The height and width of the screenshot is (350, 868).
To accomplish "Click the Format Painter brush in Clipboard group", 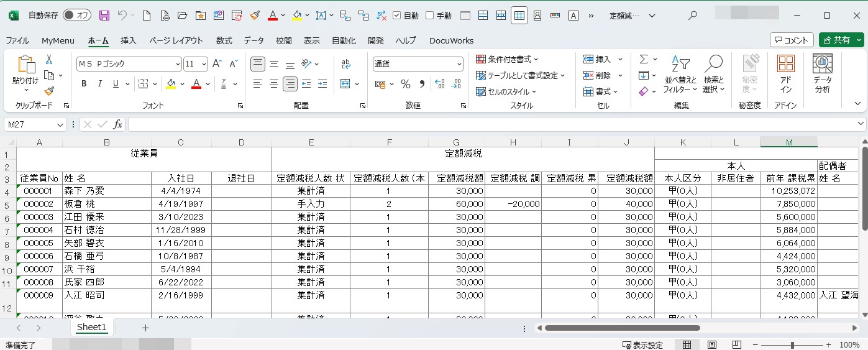I will click(x=49, y=91).
